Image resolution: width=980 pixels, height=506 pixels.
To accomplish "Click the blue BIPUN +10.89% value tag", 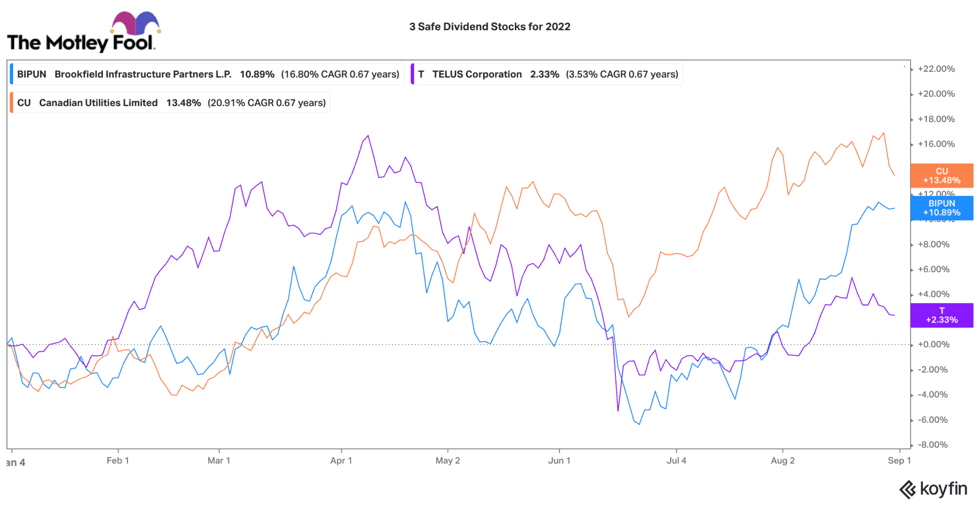I will pyautogui.click(x=942, y=208).
